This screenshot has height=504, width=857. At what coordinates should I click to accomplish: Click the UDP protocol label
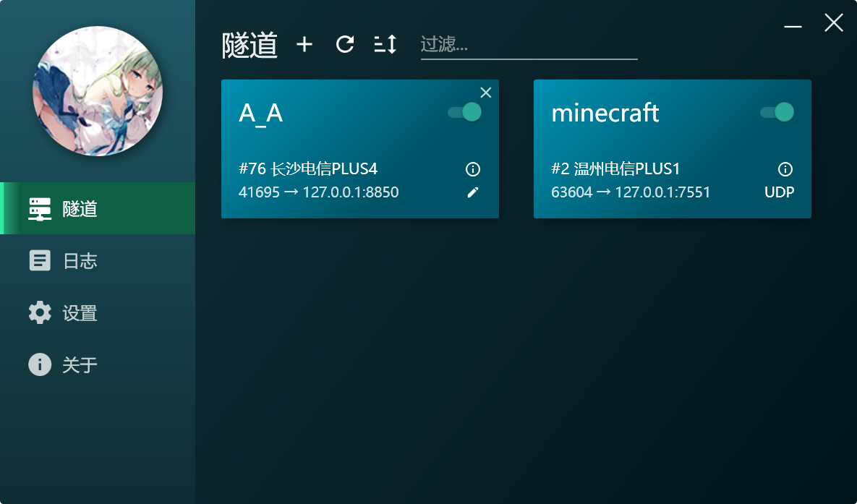780,192
